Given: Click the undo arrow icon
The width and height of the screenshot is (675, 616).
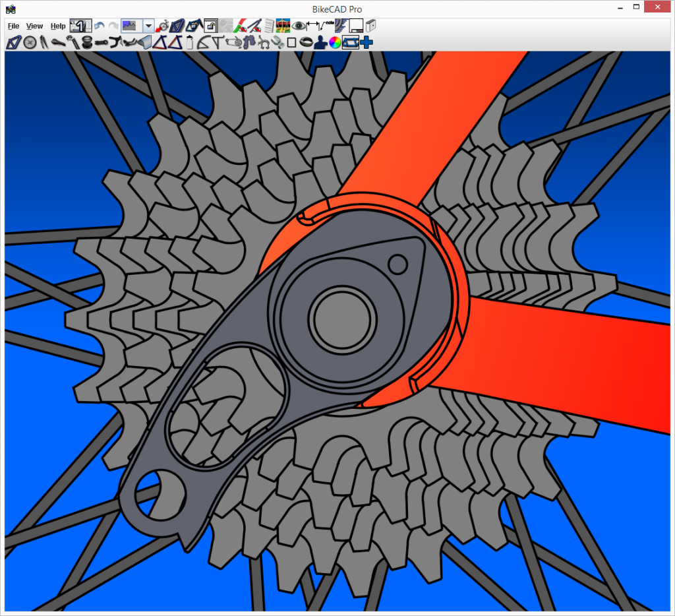Looking at the screenshot, I should [99, 26].
